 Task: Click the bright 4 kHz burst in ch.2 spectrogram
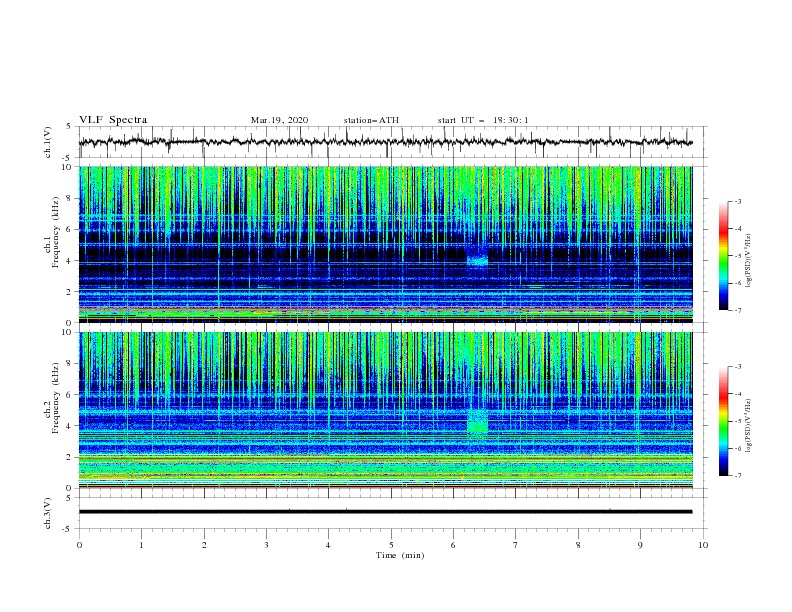pos(477,422)
